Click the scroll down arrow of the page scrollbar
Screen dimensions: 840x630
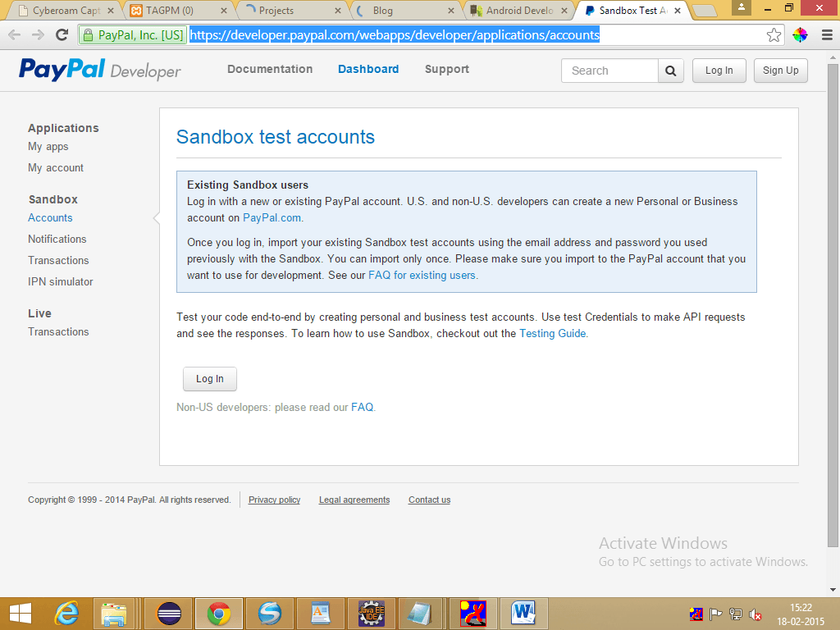(x=833, y=590)
